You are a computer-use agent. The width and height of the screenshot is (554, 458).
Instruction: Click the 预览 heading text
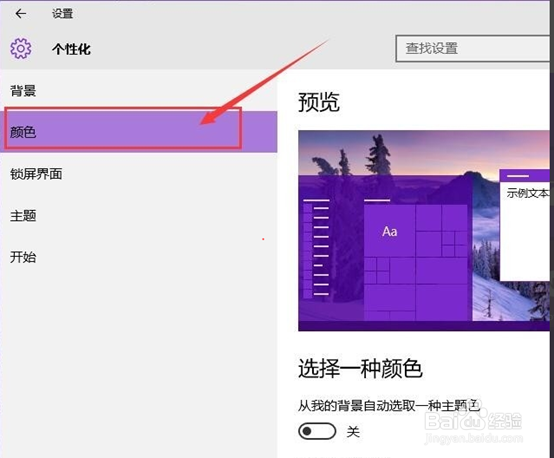tap(319, 102)
